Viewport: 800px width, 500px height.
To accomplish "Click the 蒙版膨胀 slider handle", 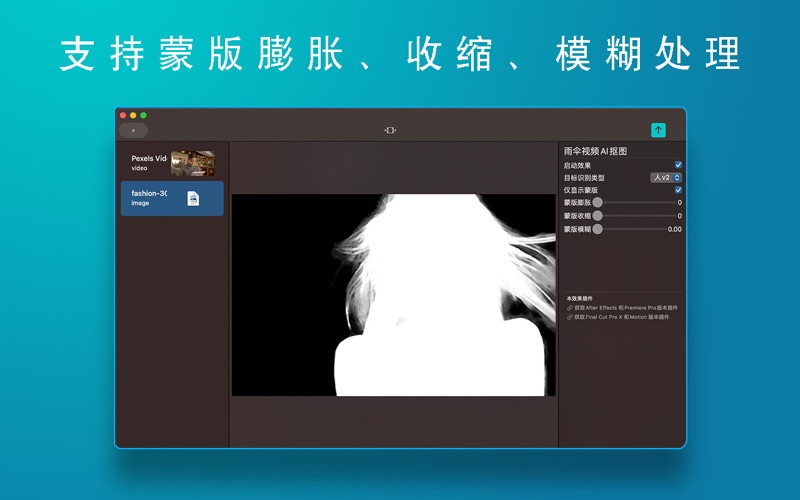I will coord(597,203).
